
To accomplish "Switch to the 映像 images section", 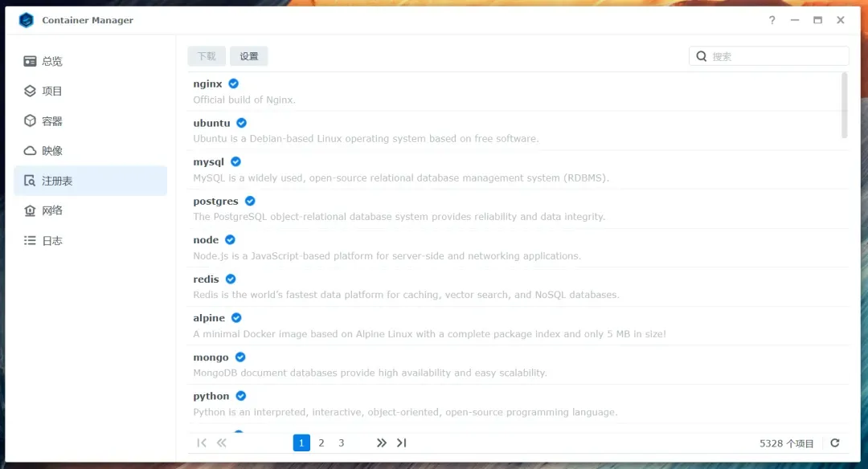I will pyautogui.click(x=90, y=151).
